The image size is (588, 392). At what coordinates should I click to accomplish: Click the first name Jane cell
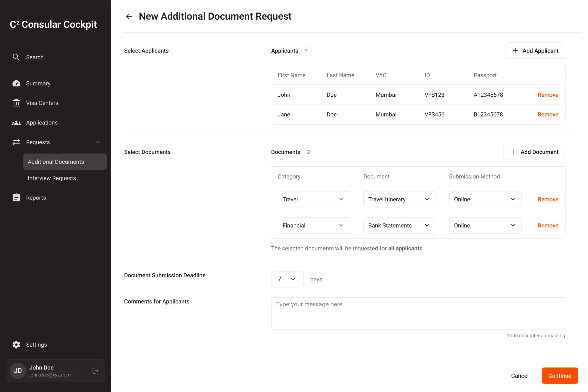click(x=284, y=114)
